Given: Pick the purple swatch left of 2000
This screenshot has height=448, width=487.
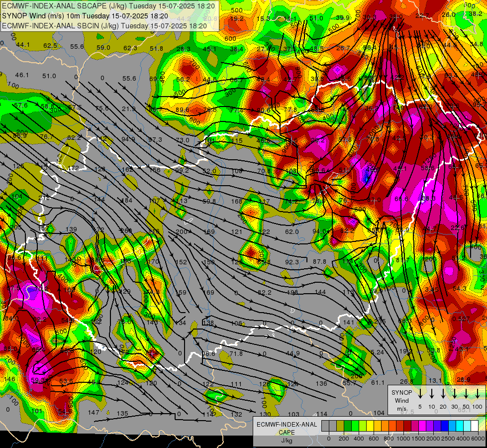Looking at the screenshot, I should click(429, 426).
